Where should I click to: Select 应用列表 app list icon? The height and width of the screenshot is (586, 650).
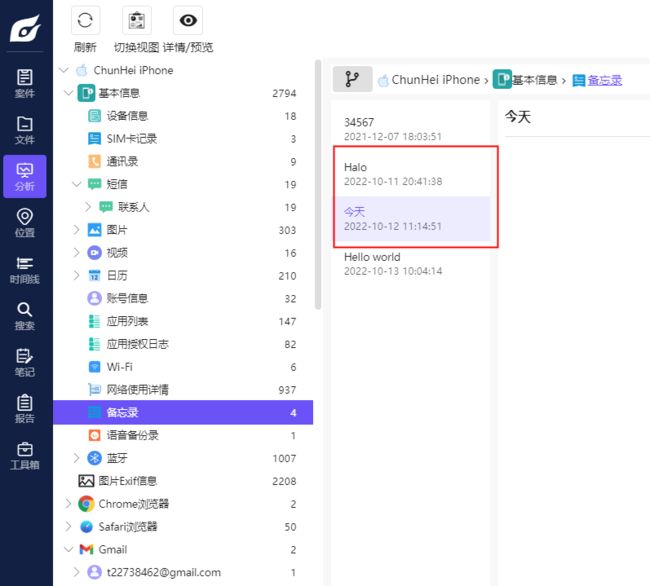coord(95,321)
